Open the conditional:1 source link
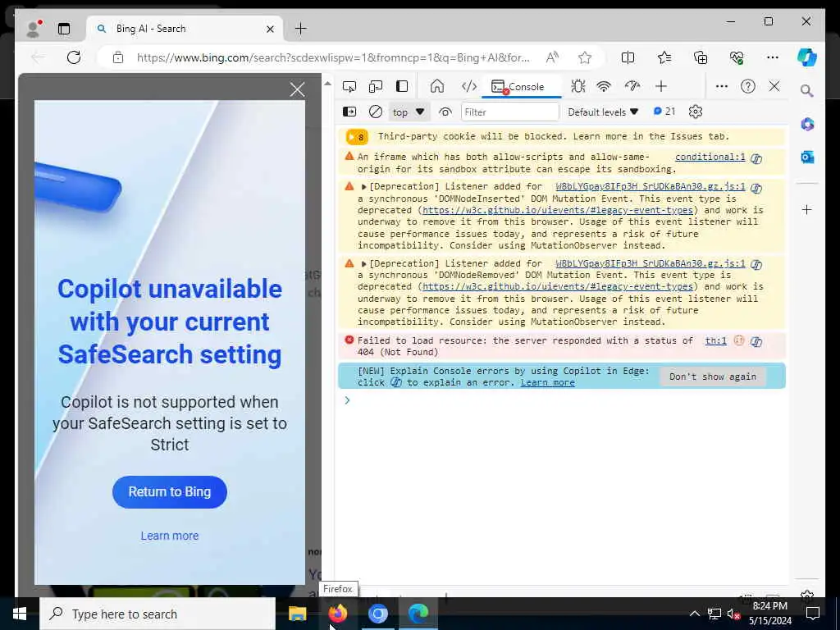Screen dimensions: 840x630 (710, 157)
